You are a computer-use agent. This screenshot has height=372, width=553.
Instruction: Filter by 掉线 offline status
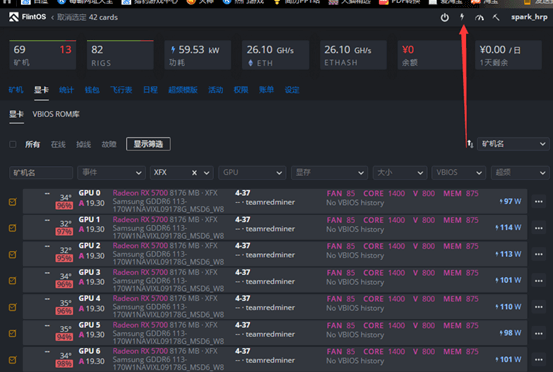[84, 145]
